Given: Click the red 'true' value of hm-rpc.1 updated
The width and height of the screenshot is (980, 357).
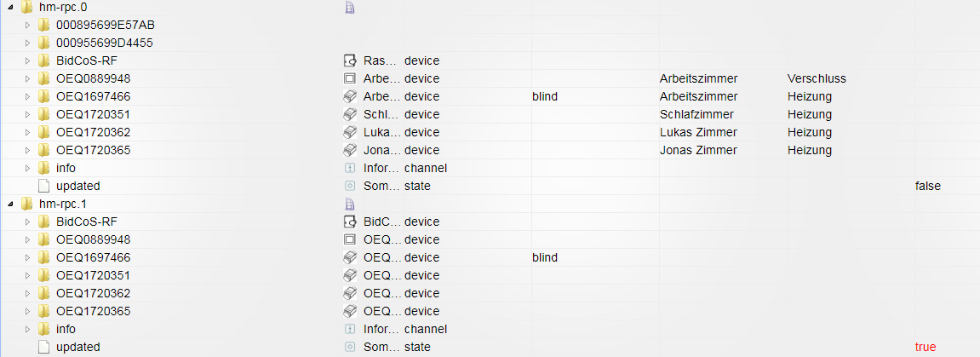Looking at the screenshot, I should pos(925,348).
